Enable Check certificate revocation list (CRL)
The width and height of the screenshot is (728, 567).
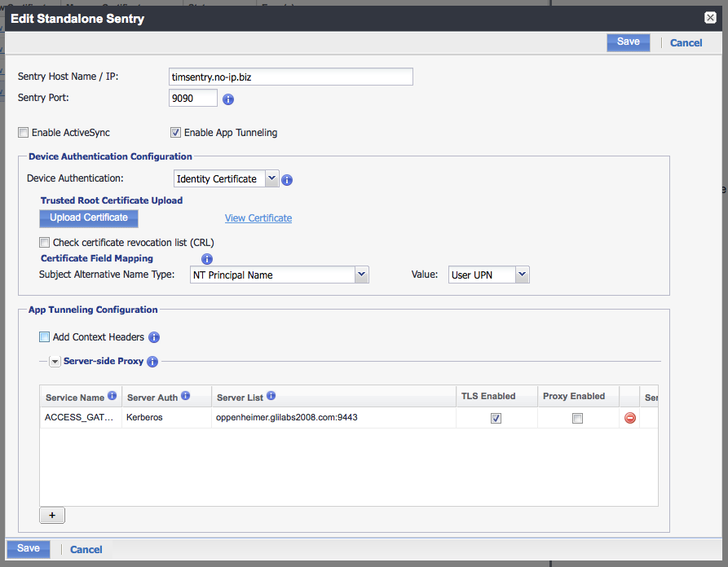[x=45, y=243]
